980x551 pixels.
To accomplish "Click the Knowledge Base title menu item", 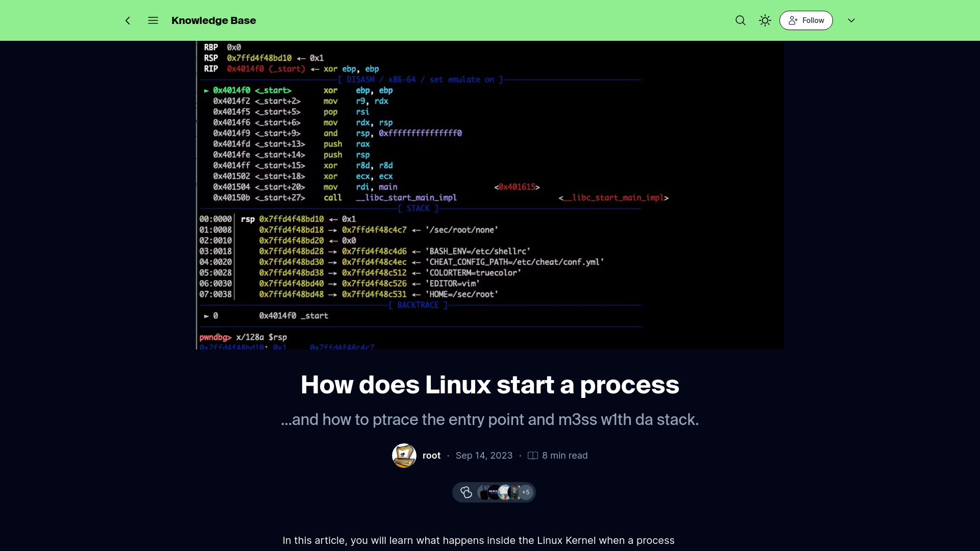I will (x=213, y=20).
